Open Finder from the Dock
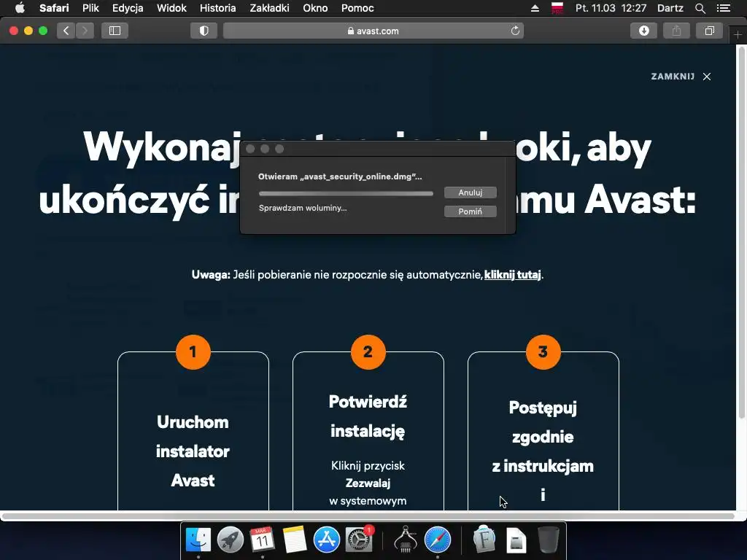747x560 pixels. 198,540
